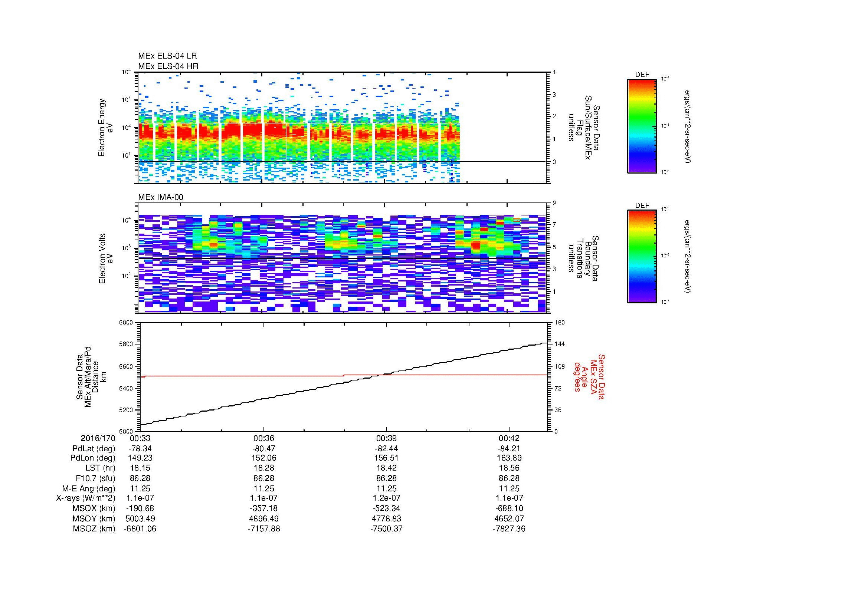The width and height of the screenshot is (868, 613).
Task: Click the MSOX value -523.34
Action: [x=386, y=508]
